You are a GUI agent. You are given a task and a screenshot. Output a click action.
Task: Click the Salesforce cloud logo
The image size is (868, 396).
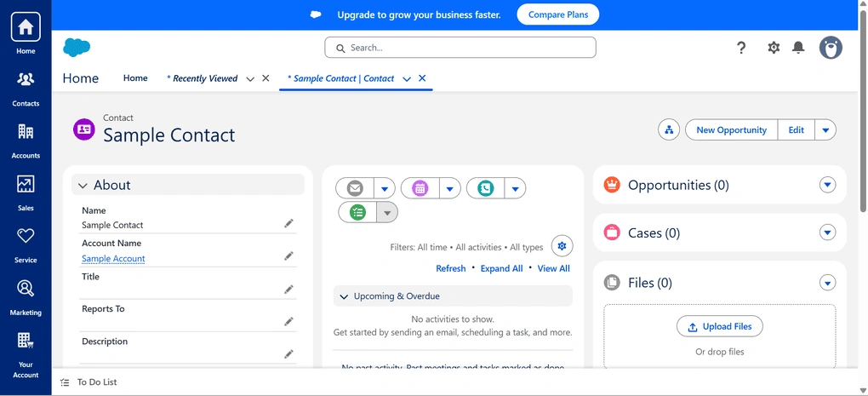tap(77, 48)
